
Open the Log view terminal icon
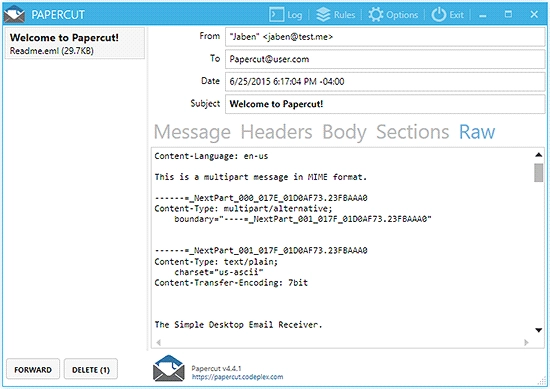[x=276, y=14]
